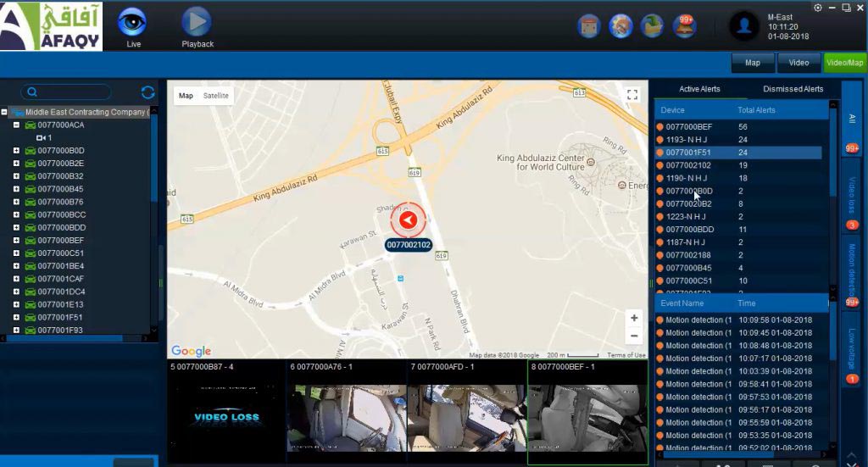Sort events by Time column header
This screenshot has height=467, width=868.
coord(746,303)
